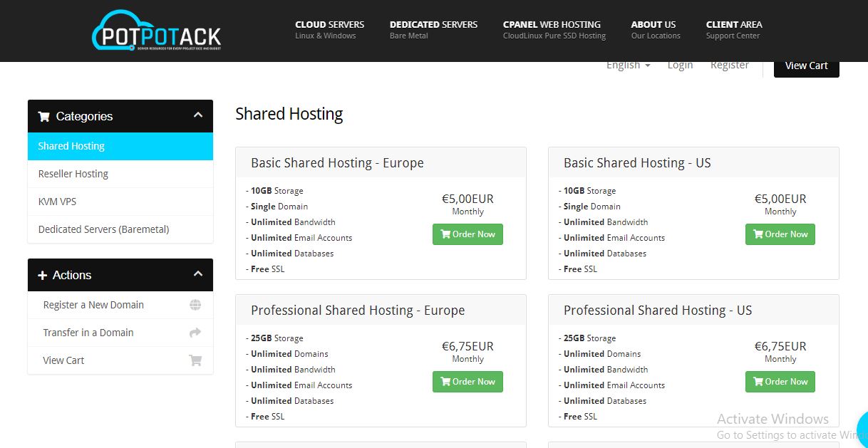Screen dimensions: 868x448
Task: Open the Cloud Servers menu
Action: (x=329, y=29)
